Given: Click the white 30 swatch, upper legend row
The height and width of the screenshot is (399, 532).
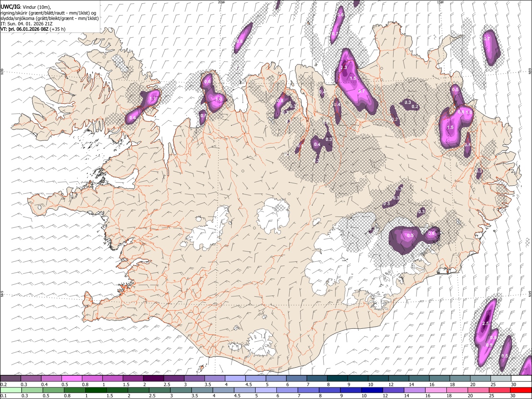Looking at the screenshot, I should [521, 378].
